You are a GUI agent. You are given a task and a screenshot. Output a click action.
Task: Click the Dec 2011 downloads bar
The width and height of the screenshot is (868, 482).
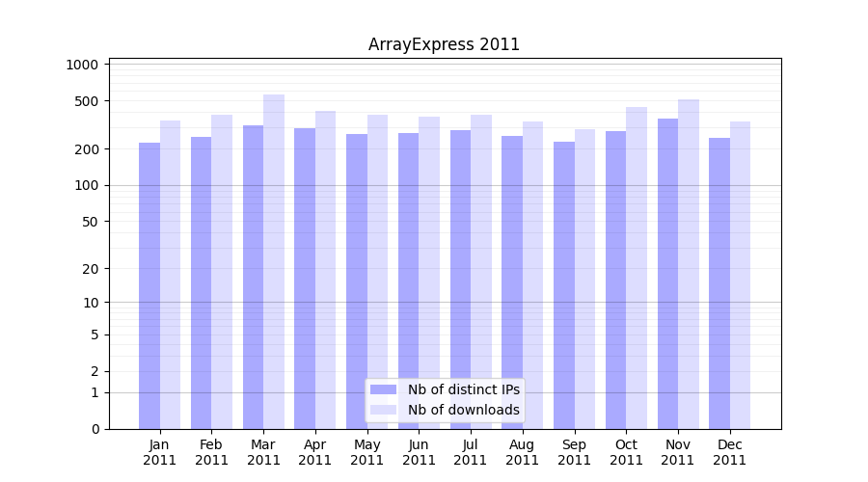pyautogui.click(x=740, y=275)
